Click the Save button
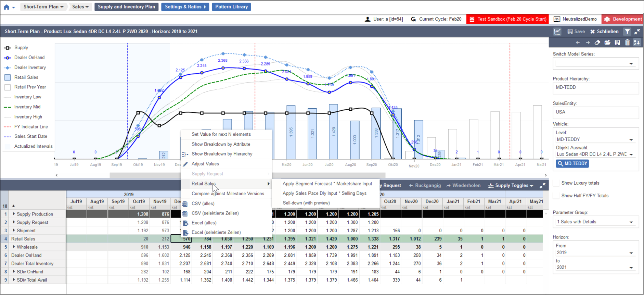 (576, 32)
